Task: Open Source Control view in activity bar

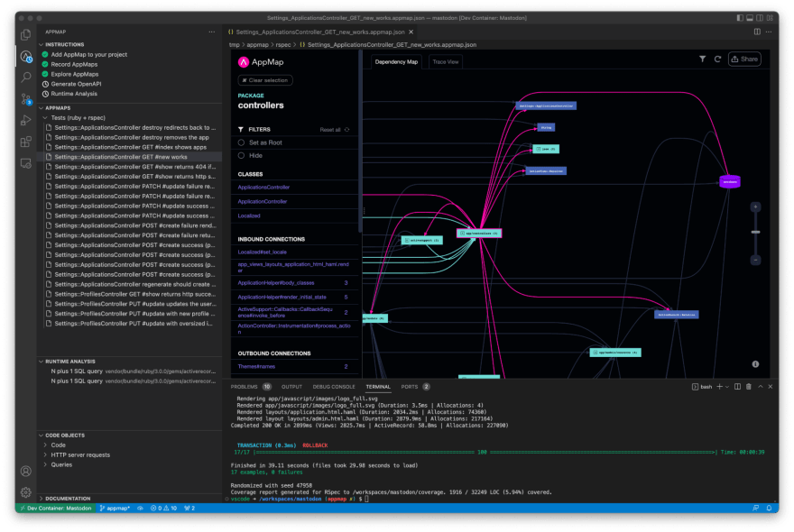Action: coord(26,98)
